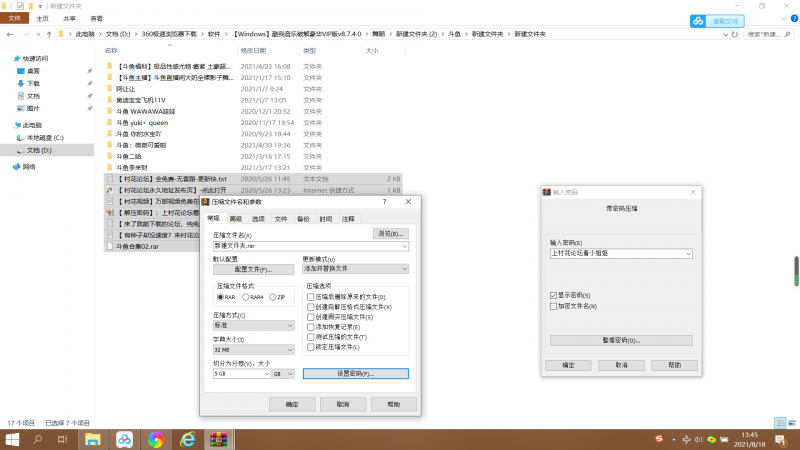Screen dimensions: 800x450
Task: Enable 加密文件名 checkbox
Action: [553, 306]
